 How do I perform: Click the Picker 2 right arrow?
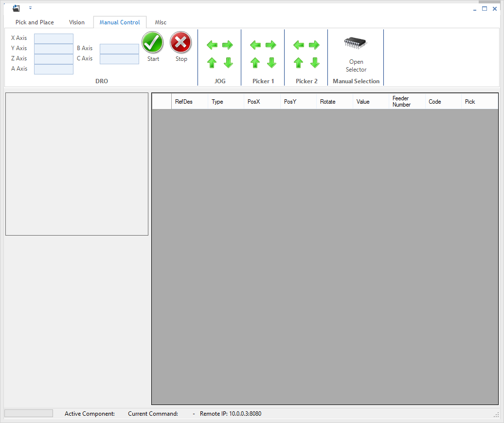click(314, 45)
